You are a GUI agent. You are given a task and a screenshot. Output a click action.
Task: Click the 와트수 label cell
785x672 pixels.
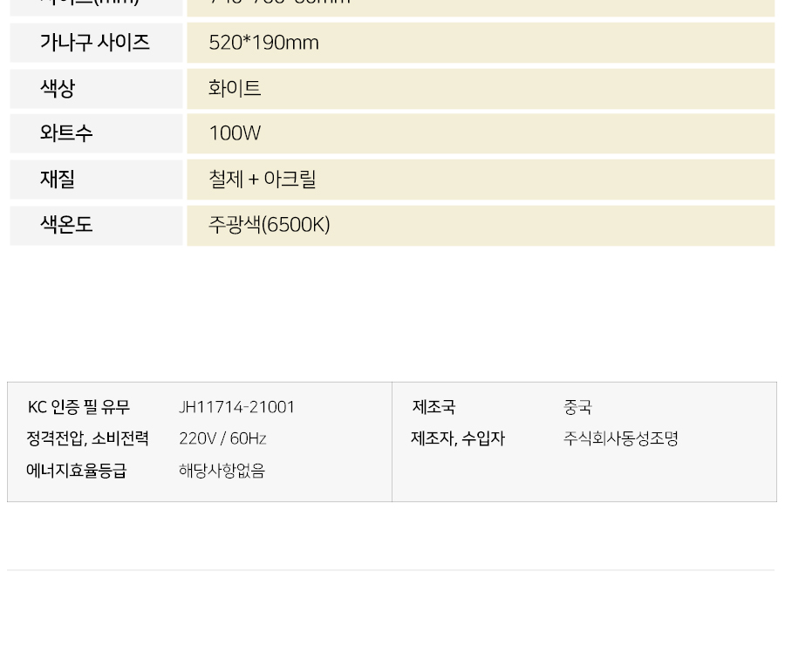(x=96, y=133)
